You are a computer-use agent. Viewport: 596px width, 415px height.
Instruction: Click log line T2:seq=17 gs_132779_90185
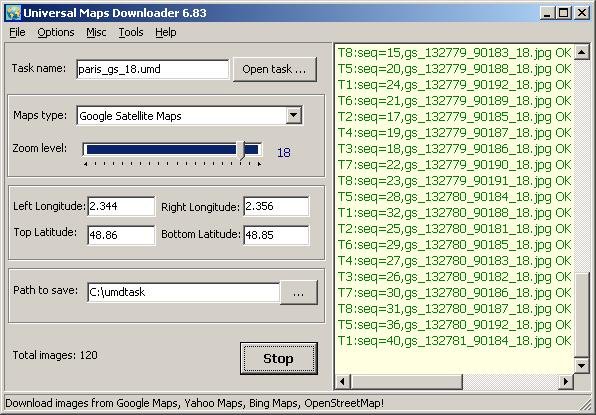tap(454, 117)
